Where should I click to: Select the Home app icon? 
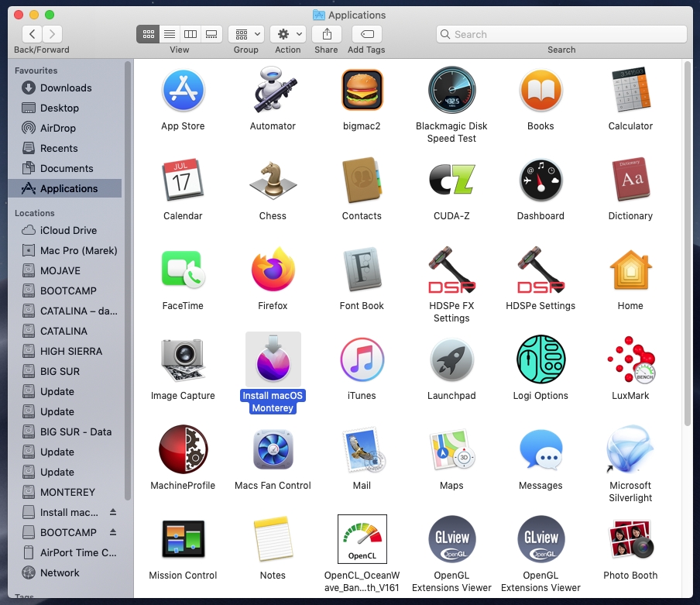[x=630, y=270]
